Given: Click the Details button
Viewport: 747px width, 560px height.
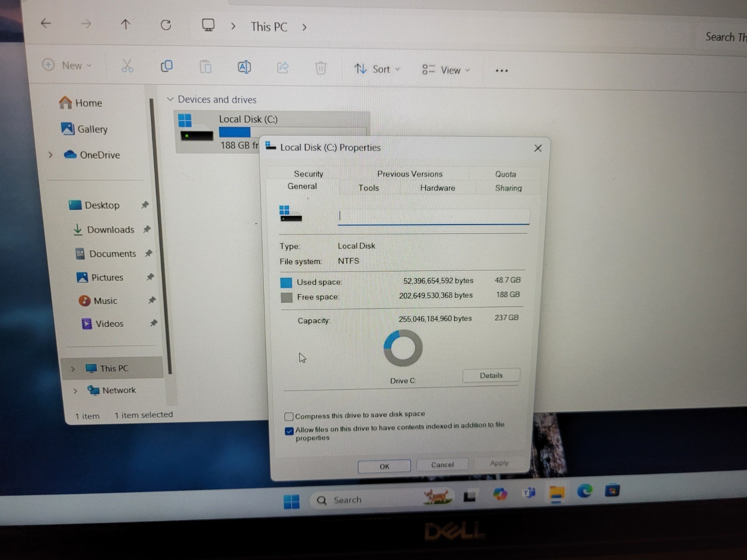Looking at the screenshot, I should coord(491,375).
